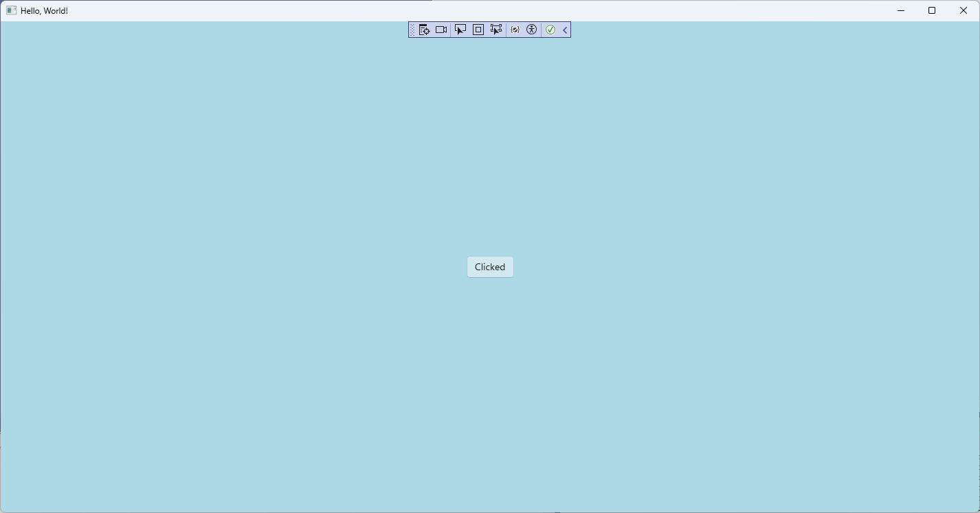Click the divider left of Hot Reload checkmark
Screen dimensions: 980x513
coord(542,30)
